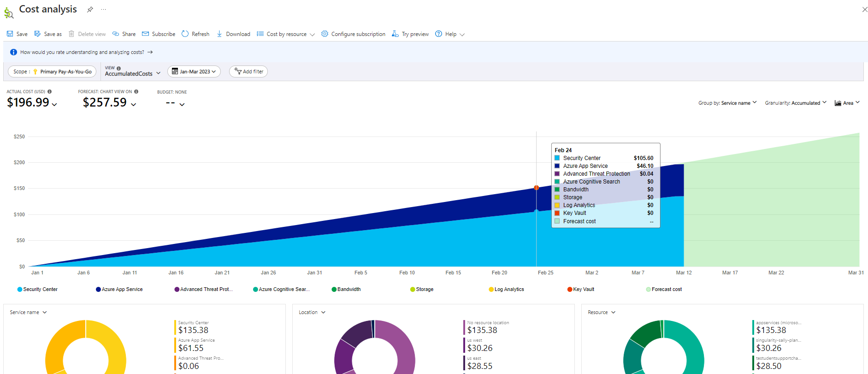Share this cost view
The height and width of the screenshot is (374, 868).
(124, 34)
